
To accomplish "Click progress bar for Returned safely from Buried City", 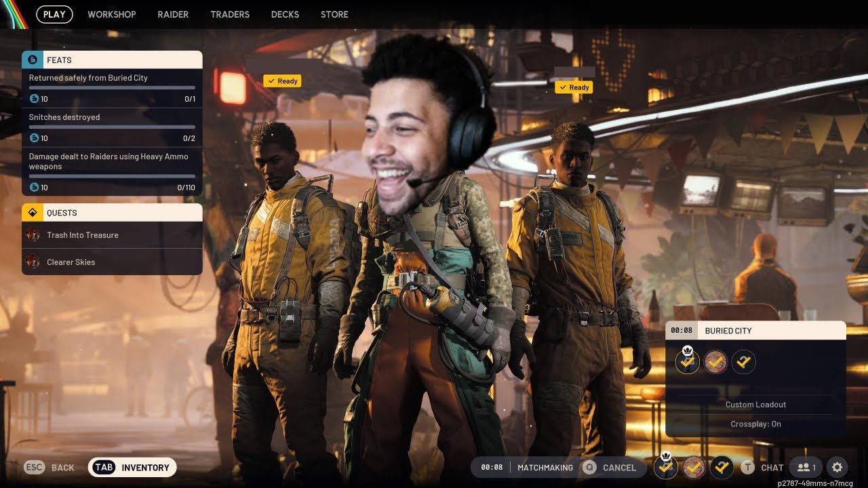I will [x=112, y=87].
